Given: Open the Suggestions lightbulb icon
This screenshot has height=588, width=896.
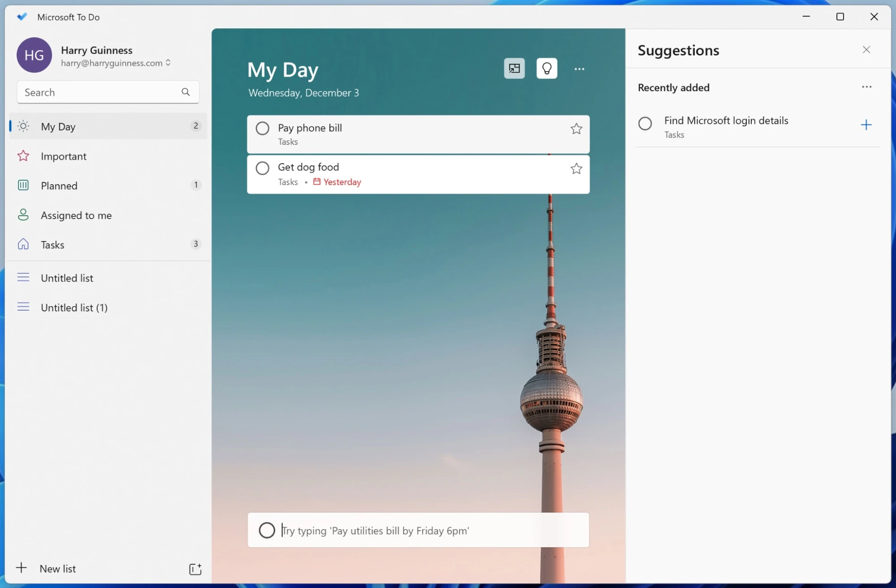Looking at the screenshot, I should pyautogui.click(x=546, y=68).
